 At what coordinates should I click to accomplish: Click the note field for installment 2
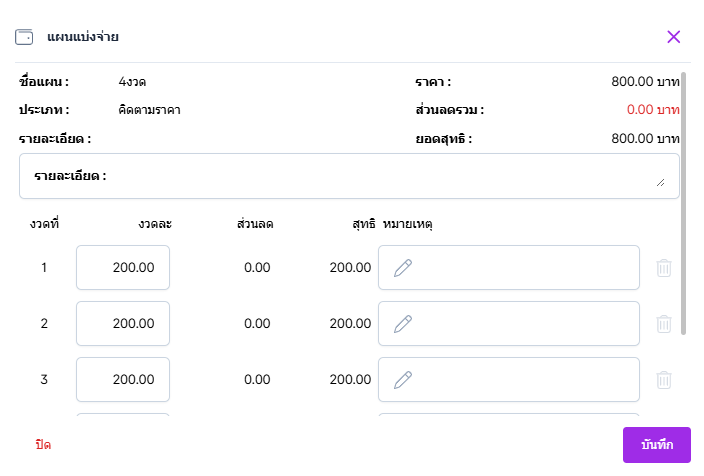[x=520, y=324]
